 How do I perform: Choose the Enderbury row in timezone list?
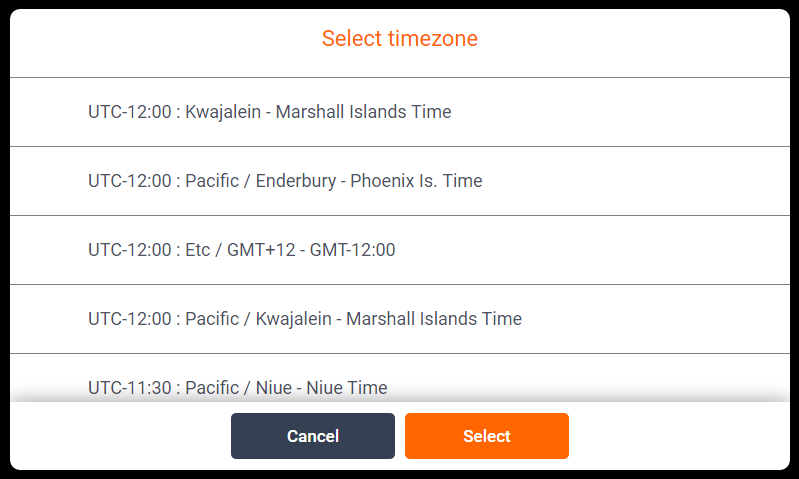[x=285, y=181]
